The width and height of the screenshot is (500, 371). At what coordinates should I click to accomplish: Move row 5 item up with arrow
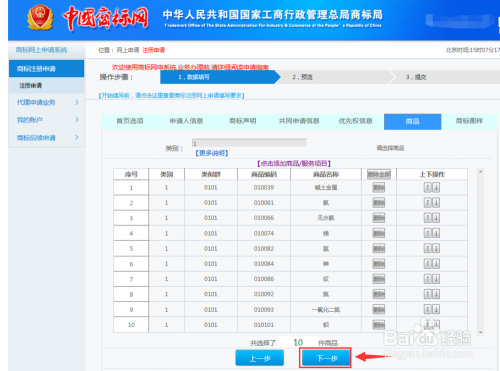(x=428, y=248)
